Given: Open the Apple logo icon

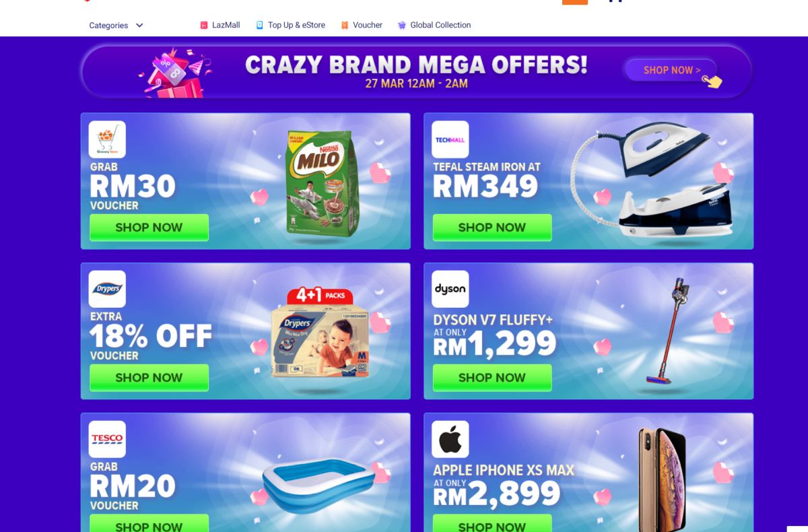Looking at the screenshot, I should tap(450, 439).
